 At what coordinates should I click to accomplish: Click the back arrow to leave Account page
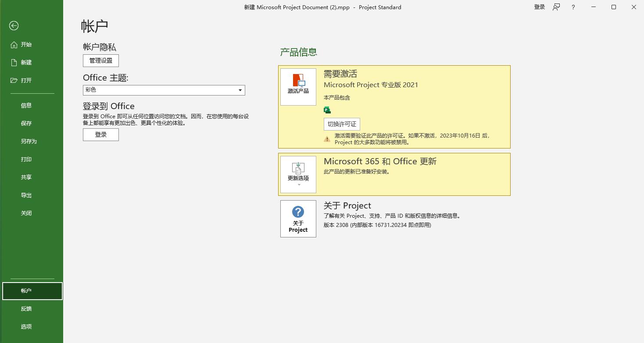point(14,26)
